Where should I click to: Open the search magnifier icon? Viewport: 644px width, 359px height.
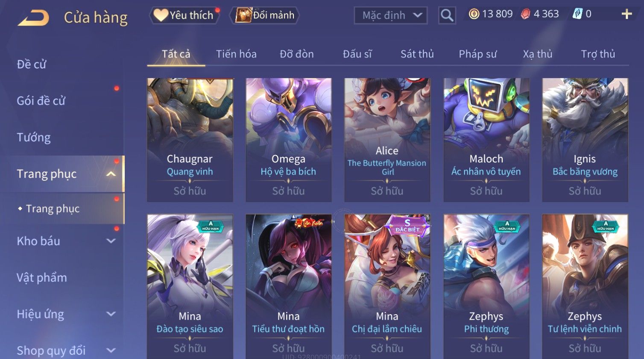(x=447, y=15)
